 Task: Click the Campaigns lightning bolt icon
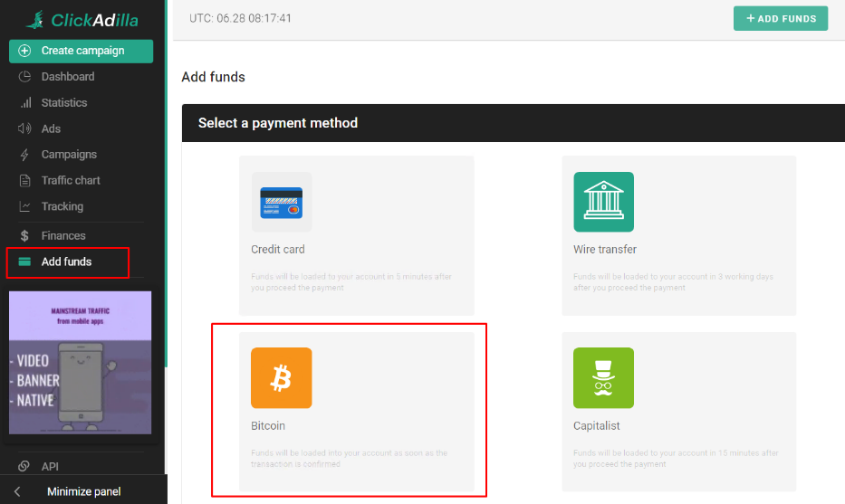(x=24, y=155)
